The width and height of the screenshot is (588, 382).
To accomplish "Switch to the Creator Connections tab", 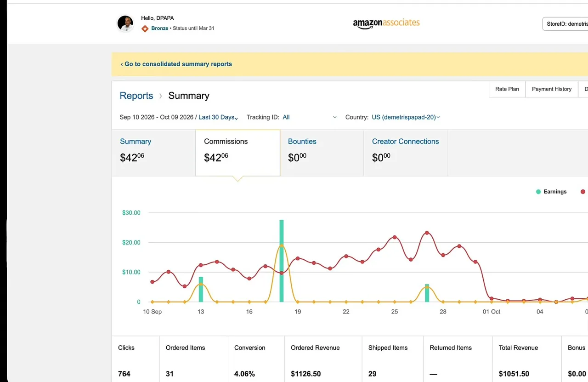I will coord(406,153).
